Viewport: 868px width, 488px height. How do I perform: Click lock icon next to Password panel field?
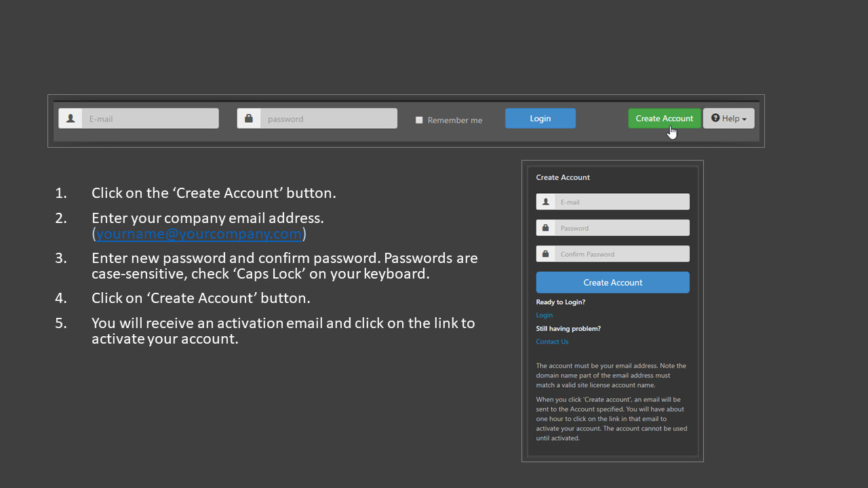545,228
